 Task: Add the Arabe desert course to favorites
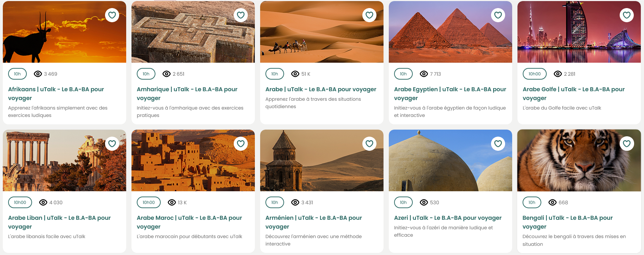(369, 15)
